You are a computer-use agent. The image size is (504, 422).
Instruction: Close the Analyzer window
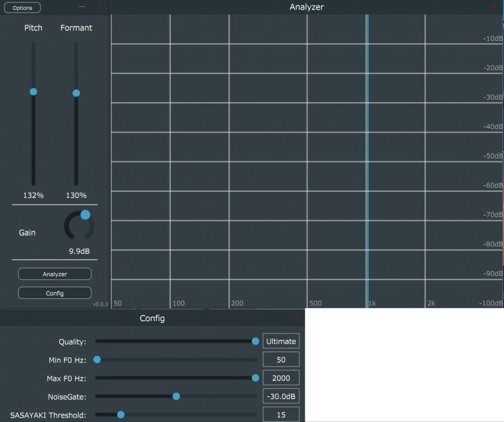click(493, 6)
